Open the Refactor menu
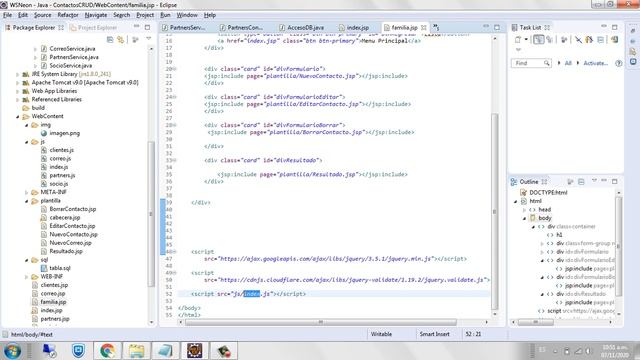 [x=68, y=15]
